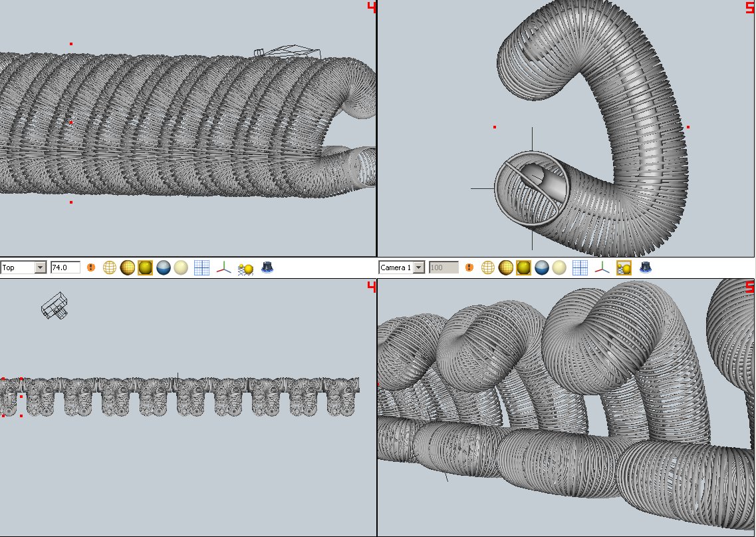
Task: Click the 74.0 zoom value field
Action: [x=66, y=268]
